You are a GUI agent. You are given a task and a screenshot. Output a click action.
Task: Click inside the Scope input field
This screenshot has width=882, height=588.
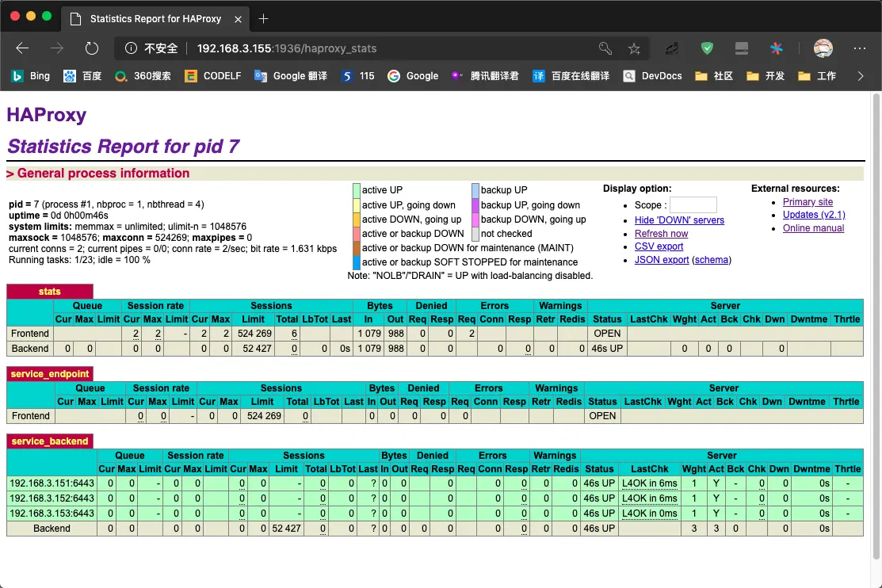[695, 204]
